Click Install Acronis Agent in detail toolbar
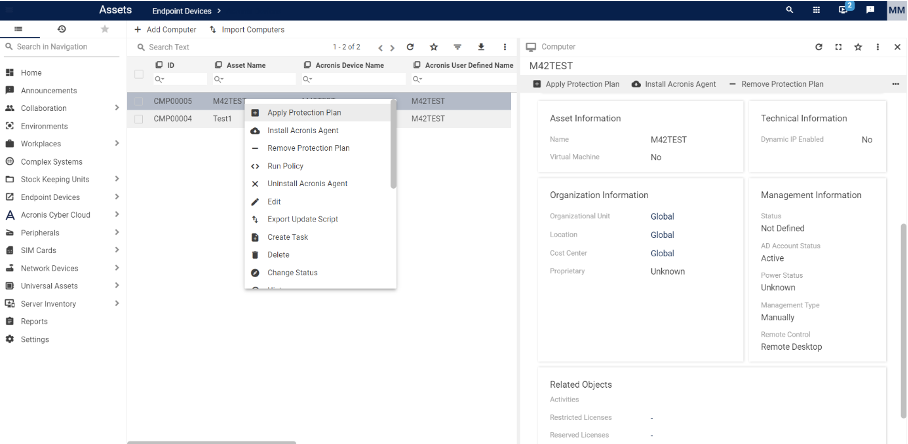The width and height of the screenshot is (908, 444). tap(673, 85)
